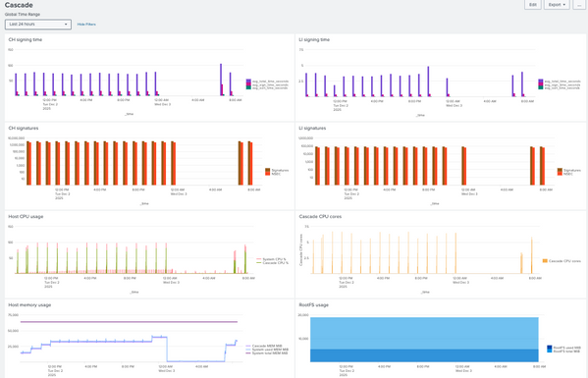Screen dimensions: 588x378
Task: Click NSEC legend entry in LI signatures
Action: pos(565,174)
